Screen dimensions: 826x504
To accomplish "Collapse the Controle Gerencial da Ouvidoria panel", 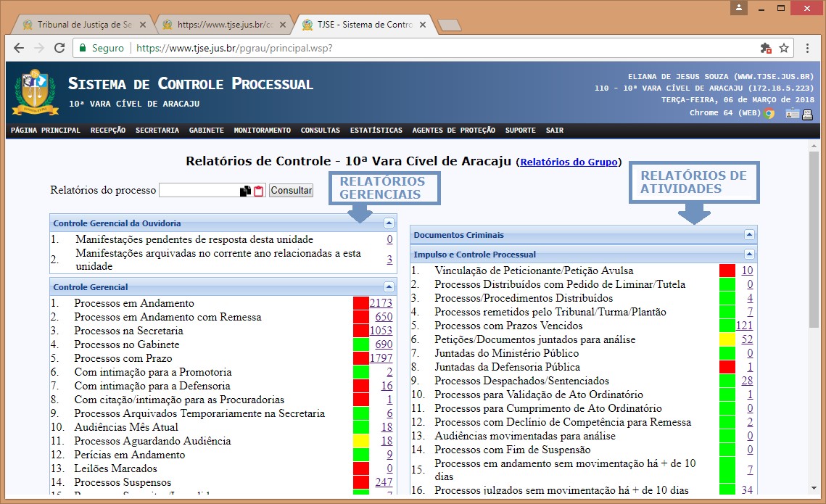I will click(x=389, y=223).
